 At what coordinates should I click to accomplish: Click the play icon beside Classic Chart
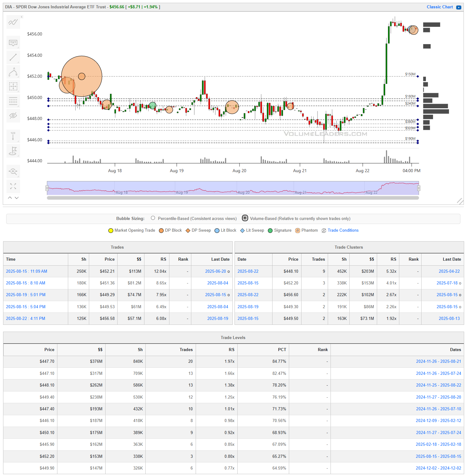click(x=459, y=7)
